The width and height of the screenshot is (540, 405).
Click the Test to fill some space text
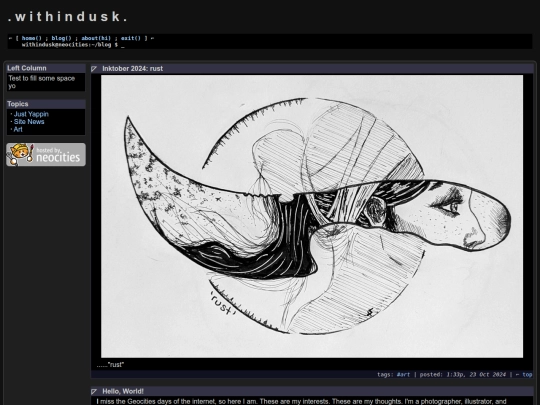pos(42,82)
